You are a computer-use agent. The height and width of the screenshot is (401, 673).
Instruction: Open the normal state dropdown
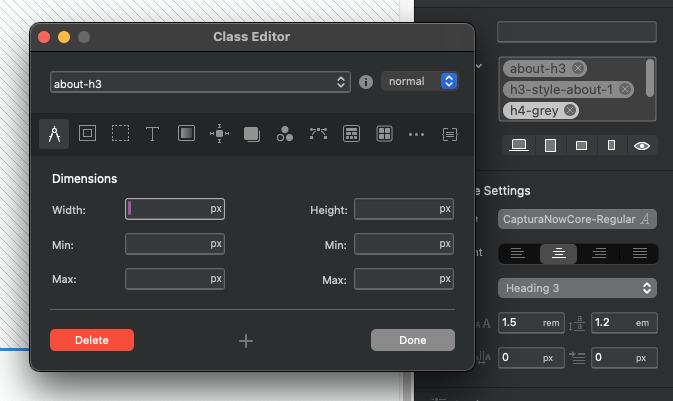pos(419,82)
